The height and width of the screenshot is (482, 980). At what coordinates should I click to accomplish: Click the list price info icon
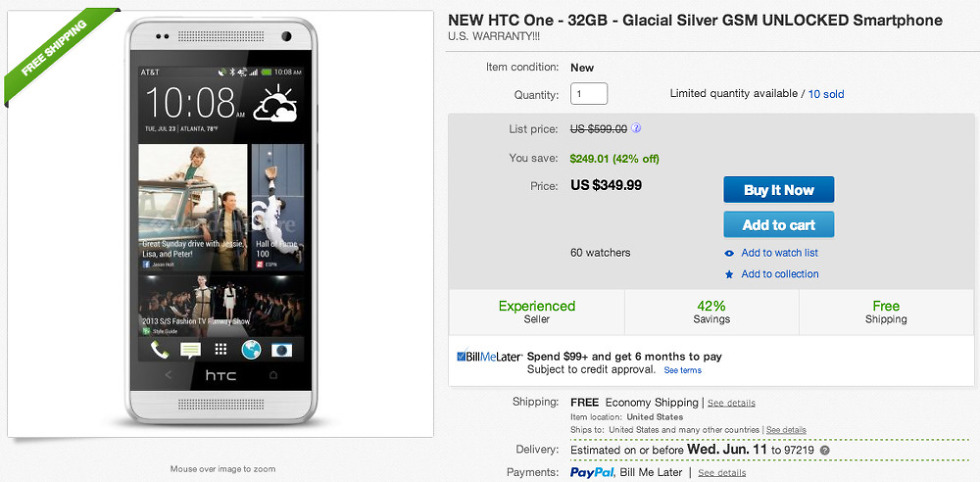coord(637,128)
